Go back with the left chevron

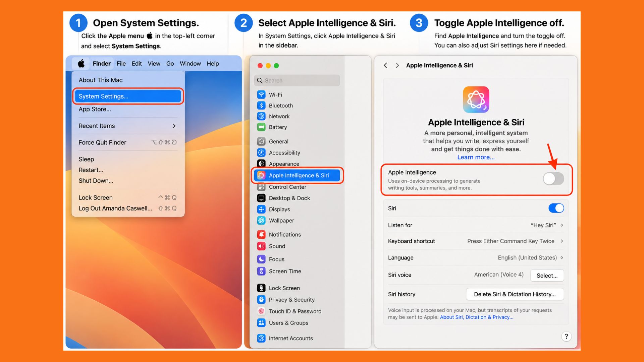[385, 65]
